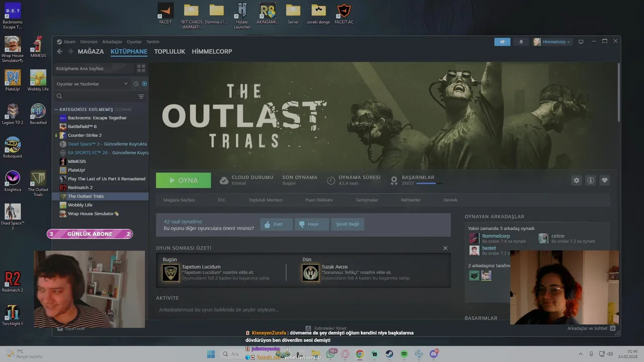
Task: Switch to Big Picture mode monitor icon
Action: (581, 42)
